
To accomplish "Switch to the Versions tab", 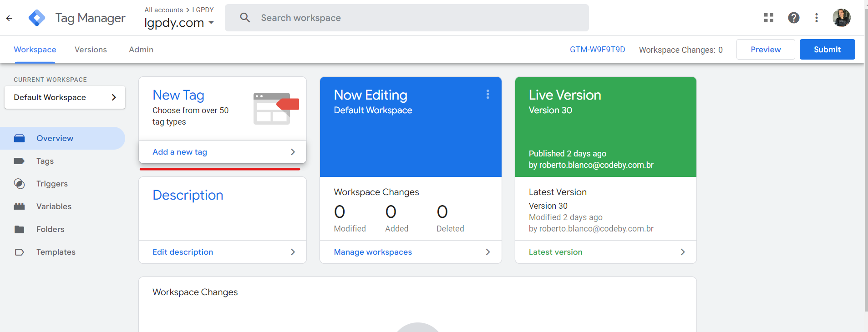I will 91,50.
